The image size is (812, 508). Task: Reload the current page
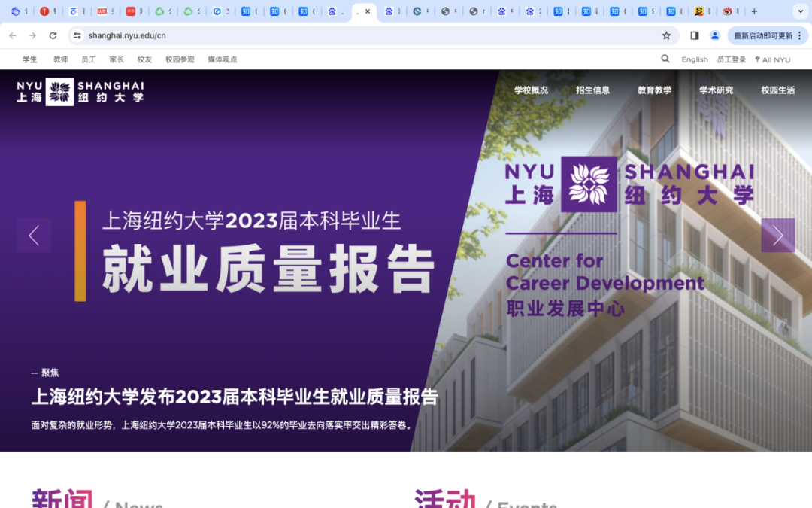[53, 35]
